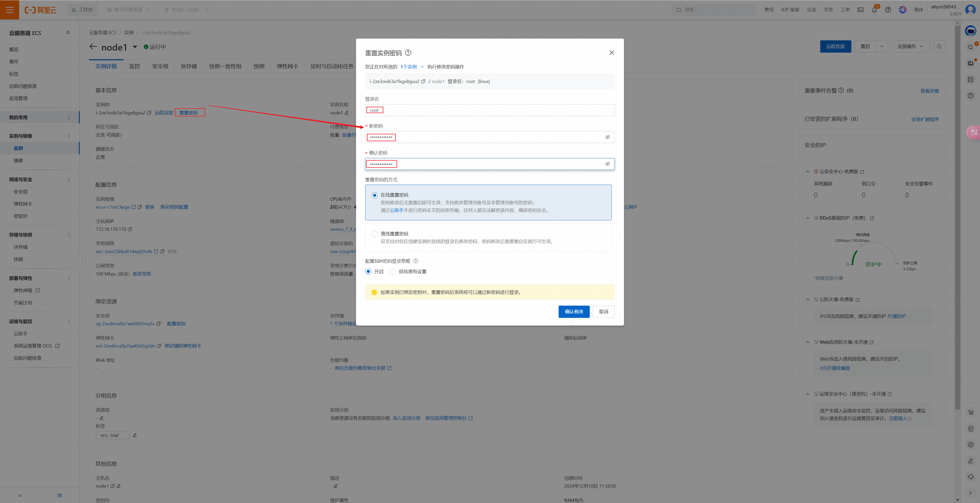This screenshot has height=503, width=980.
Task: Switch to 监控 tab
Action: [135, 66]
